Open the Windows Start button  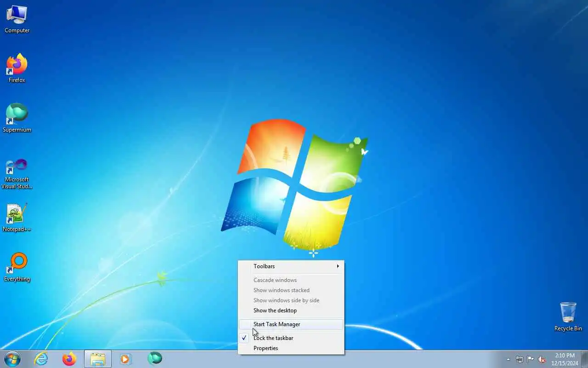tap(12, 358)
